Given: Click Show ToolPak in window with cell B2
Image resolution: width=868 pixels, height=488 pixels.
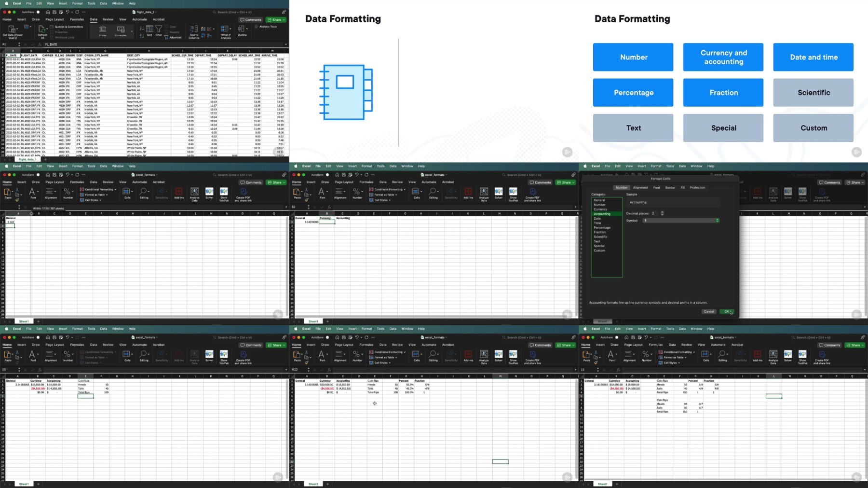Looking at the screenshot, I should coord(513,194).
